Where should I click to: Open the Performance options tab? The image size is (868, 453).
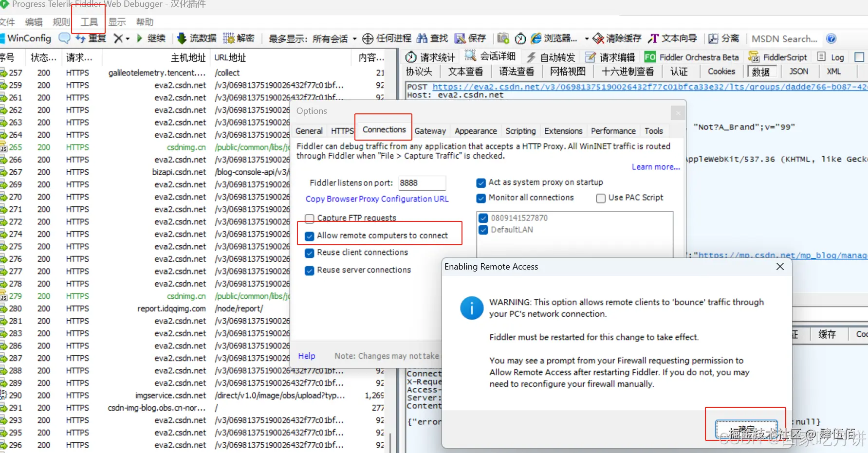pyautogui.click(x=613, y=131)
